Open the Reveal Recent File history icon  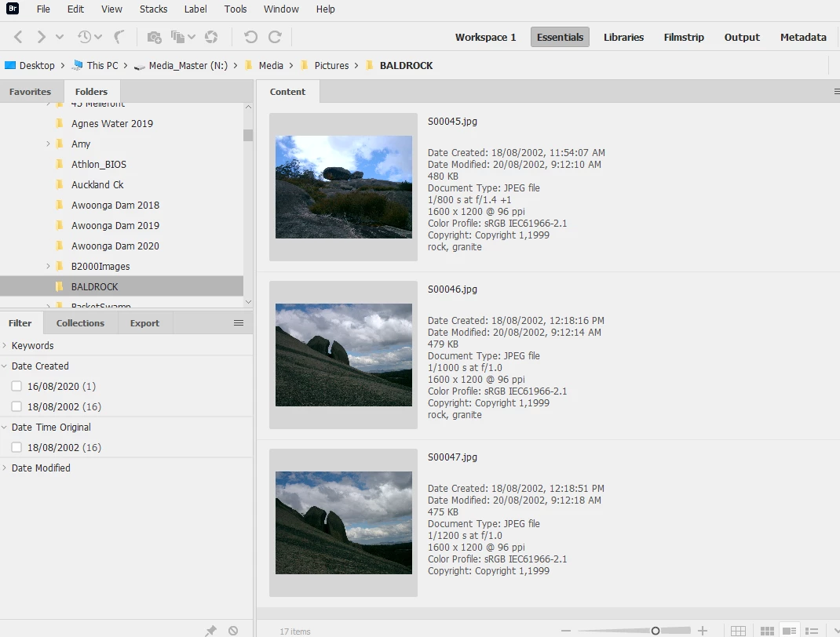[x=85, y=37]
